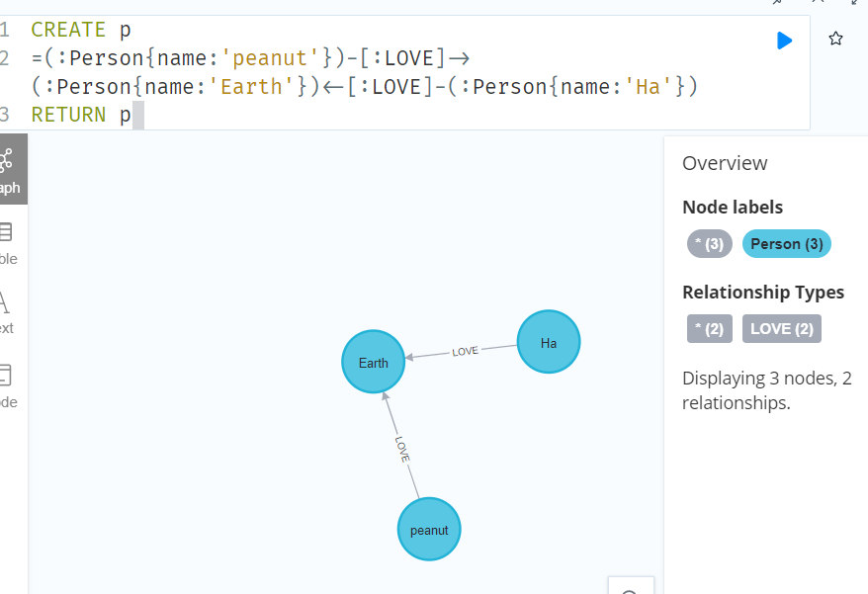Favorite the query with the star icon
Screen dimensions: 868x594
tap(836, 39)
